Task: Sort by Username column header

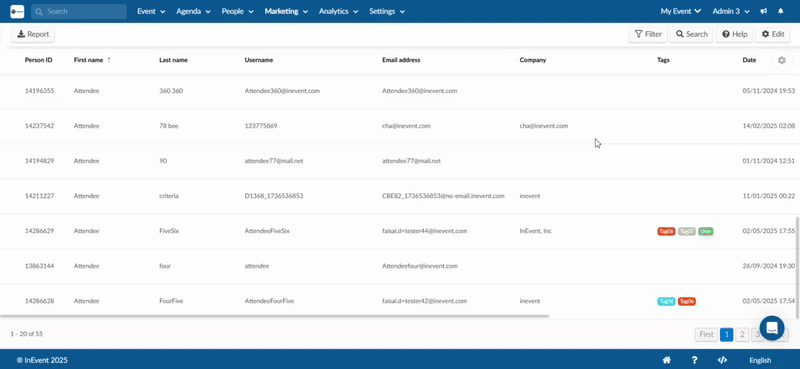Action: (259, 60)
